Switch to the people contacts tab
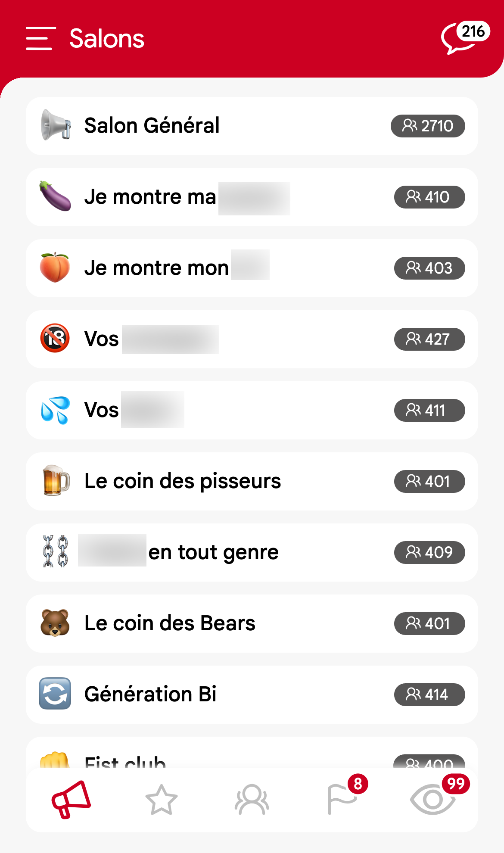This screenshot has width=504, height=853. coord(252,800)
